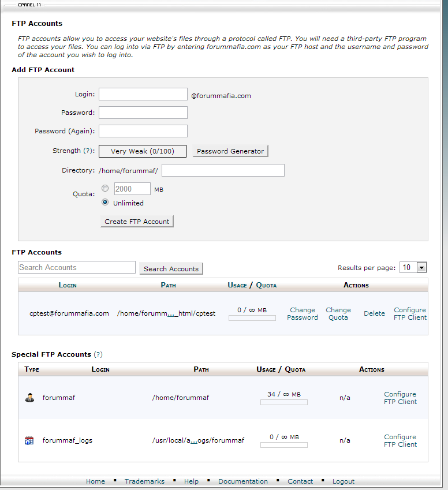The height and width of the screenshot is (490, 448).
Task: Expand truncated cptest path ellipsis
Action: coord(171,313)
